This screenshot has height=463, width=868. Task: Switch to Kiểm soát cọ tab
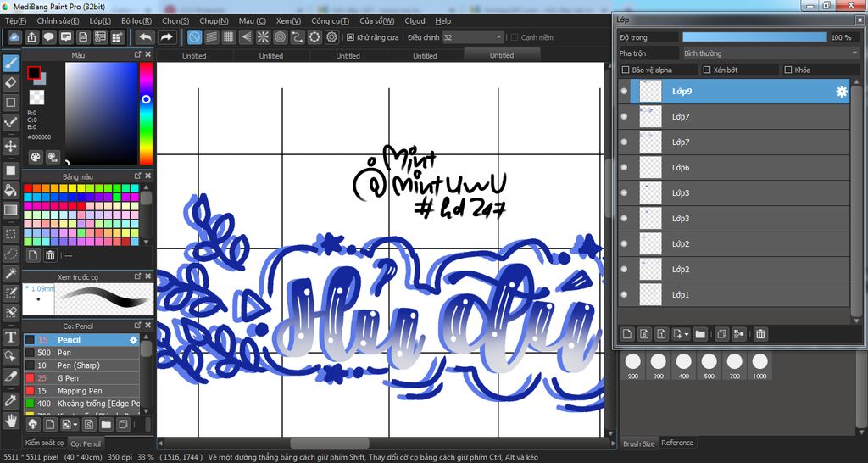[44, 443]
